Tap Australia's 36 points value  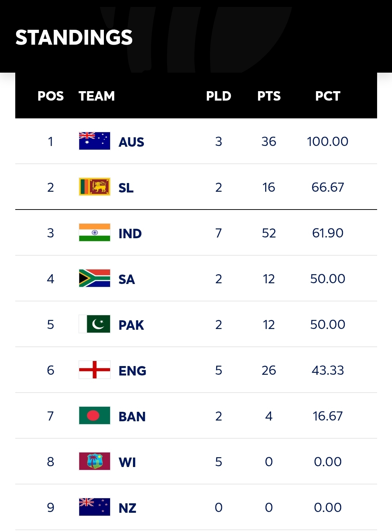[x=269, y=141]
